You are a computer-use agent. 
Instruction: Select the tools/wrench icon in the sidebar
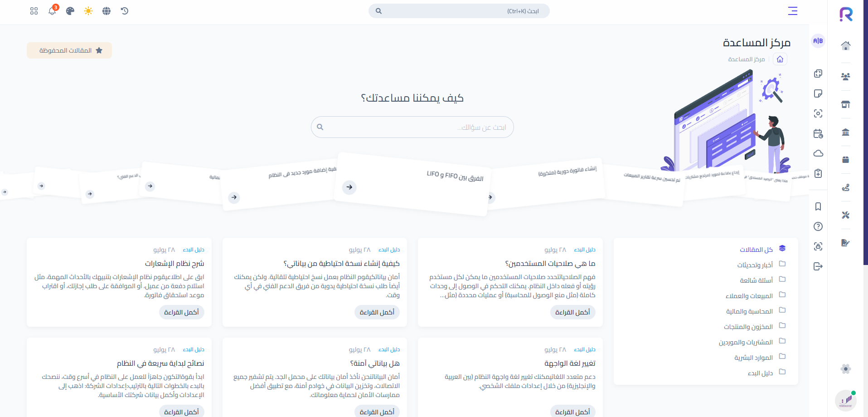[x=845, y=216]
